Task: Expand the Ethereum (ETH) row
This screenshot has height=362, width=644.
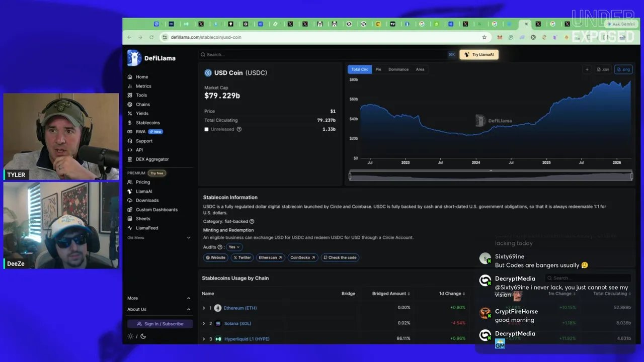Action: [x=204, y=308]
